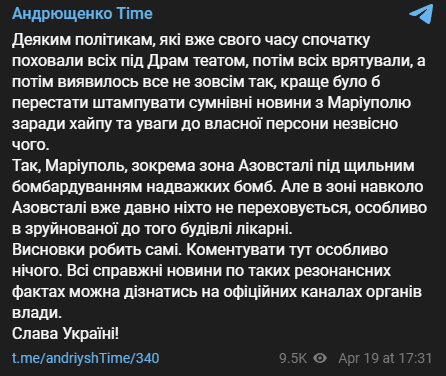Click the phrase Висновки робить самі

pos(97,250)
